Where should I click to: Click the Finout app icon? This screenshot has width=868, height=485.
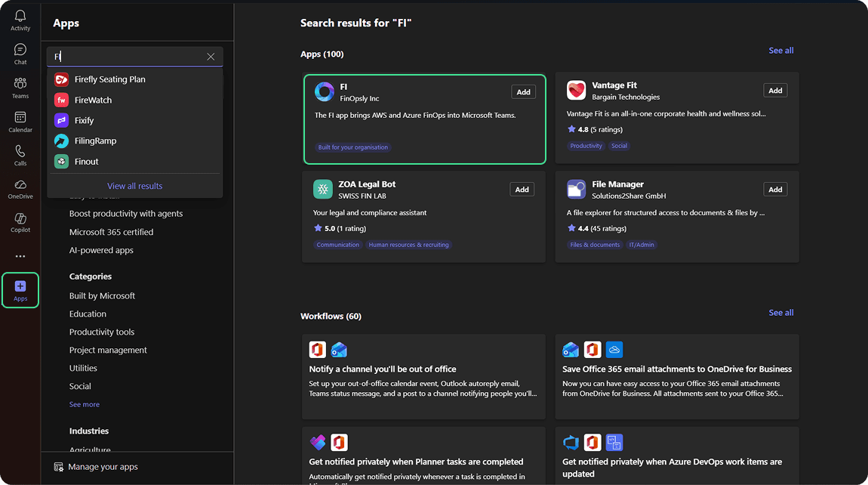pos(61,162)
